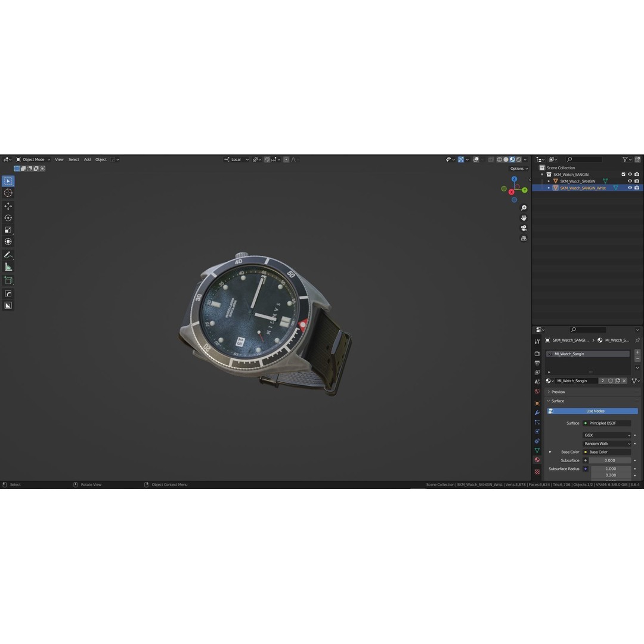
Task: Toggle camera view with camera icon
Action: (x=524, y=228)
